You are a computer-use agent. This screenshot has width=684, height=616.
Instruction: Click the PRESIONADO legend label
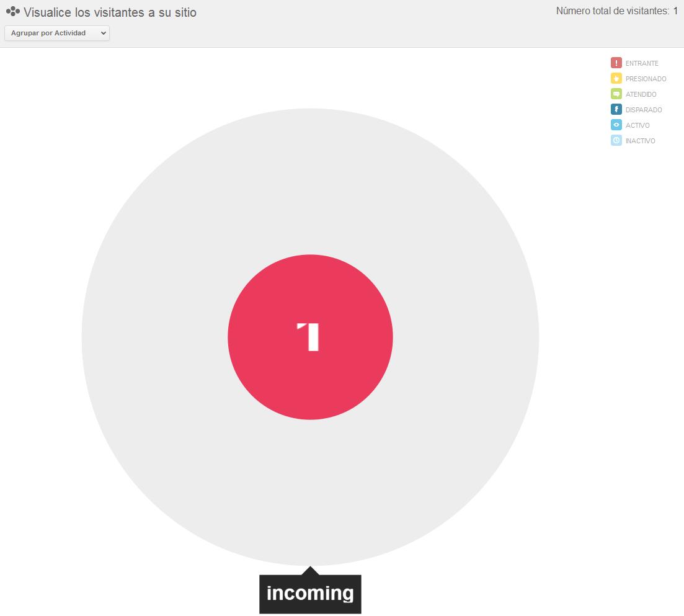tap(646, 79)
